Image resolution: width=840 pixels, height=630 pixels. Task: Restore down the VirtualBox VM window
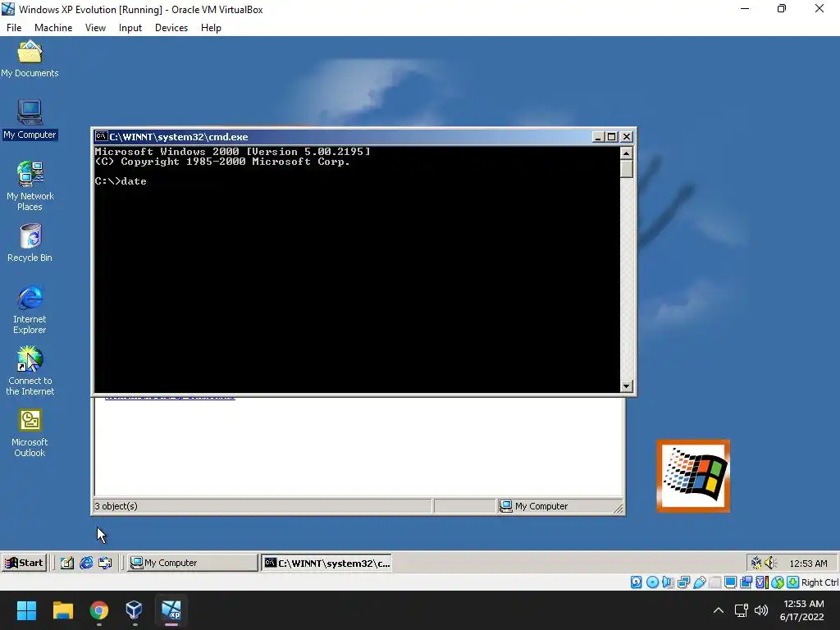click(x=782, y=8)
